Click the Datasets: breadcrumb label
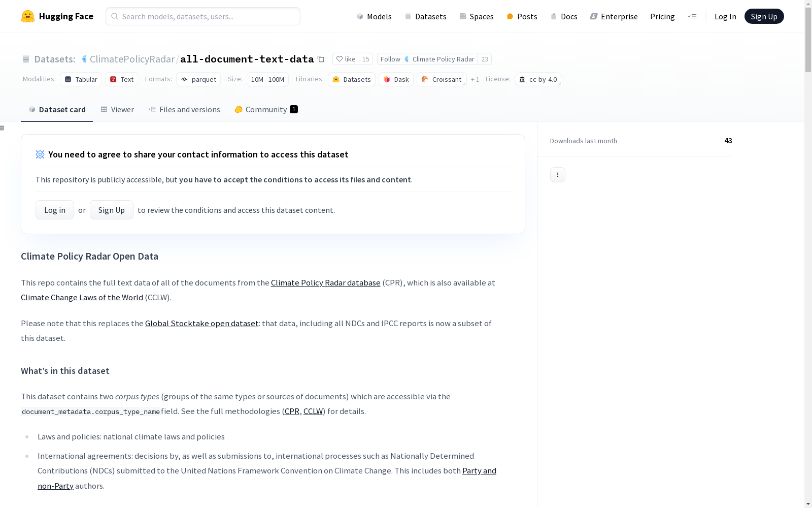Viewport: 812px width, 508px height. 55,59
